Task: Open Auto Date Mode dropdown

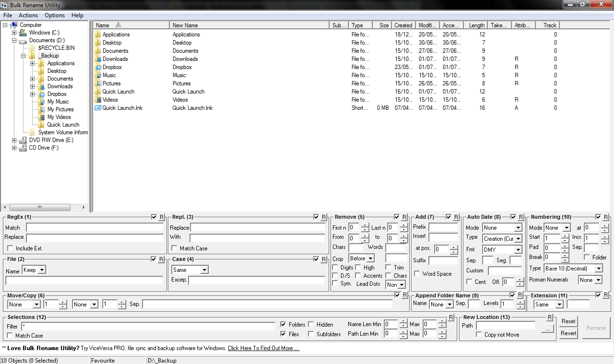Action: [502, 228]
